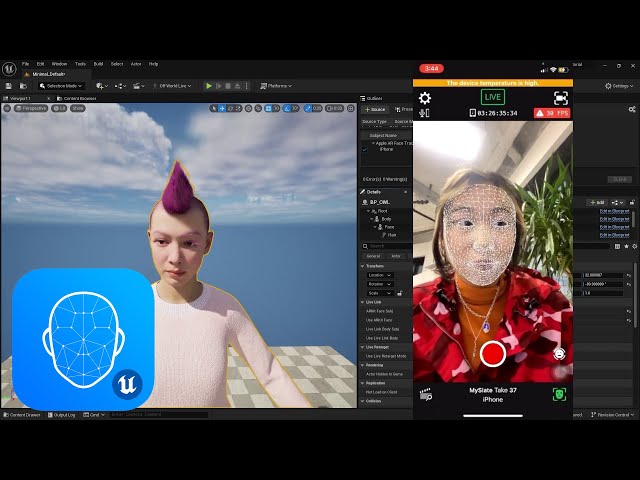Activate the Scale gizmo icon
Screen dimensions: 640x480
pos(238,109)
